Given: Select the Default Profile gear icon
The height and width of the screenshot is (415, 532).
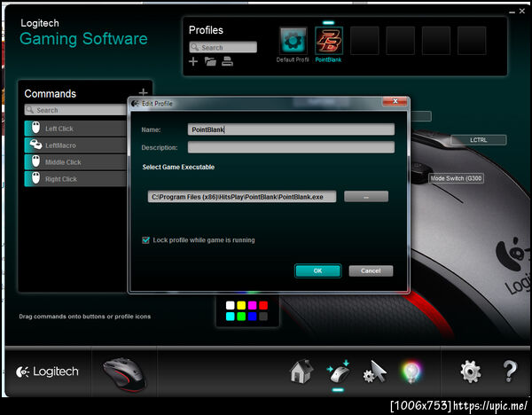Looking at the screenshot, I should coord(293,41).
